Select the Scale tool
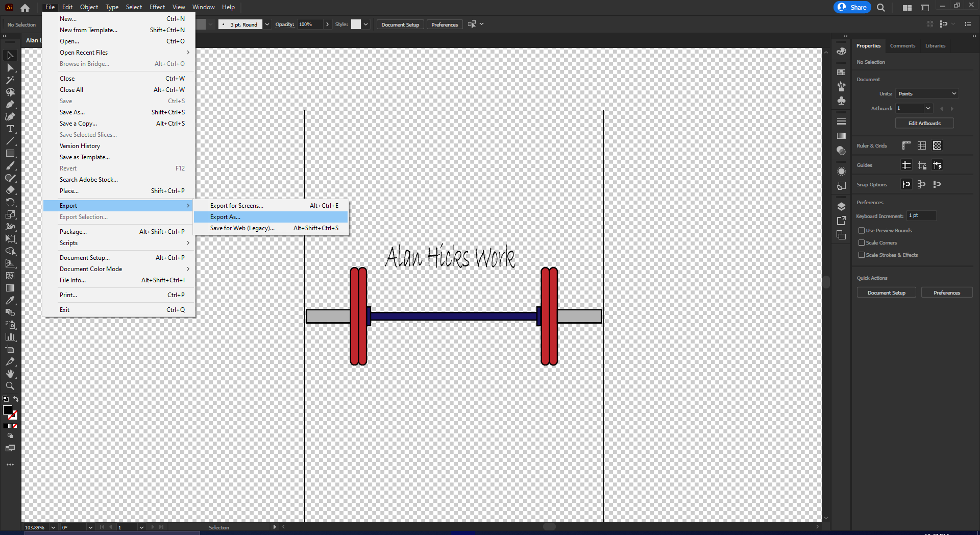 [10, 214]
